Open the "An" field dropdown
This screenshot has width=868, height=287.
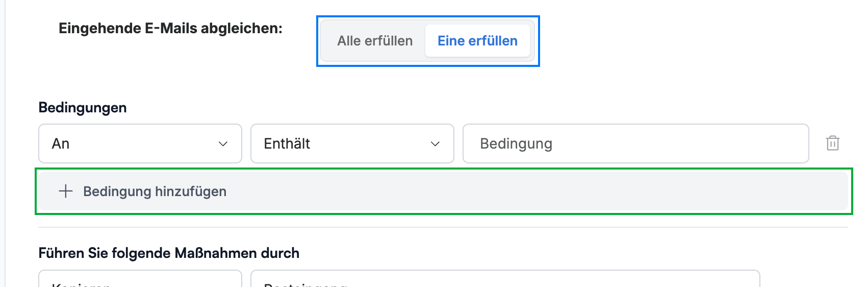[x=140, y=143]
